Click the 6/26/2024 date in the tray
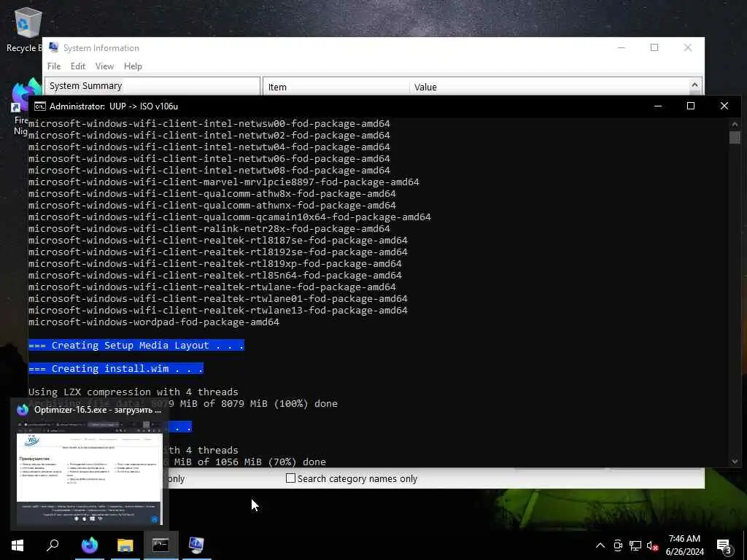 [x=684, y=552]
